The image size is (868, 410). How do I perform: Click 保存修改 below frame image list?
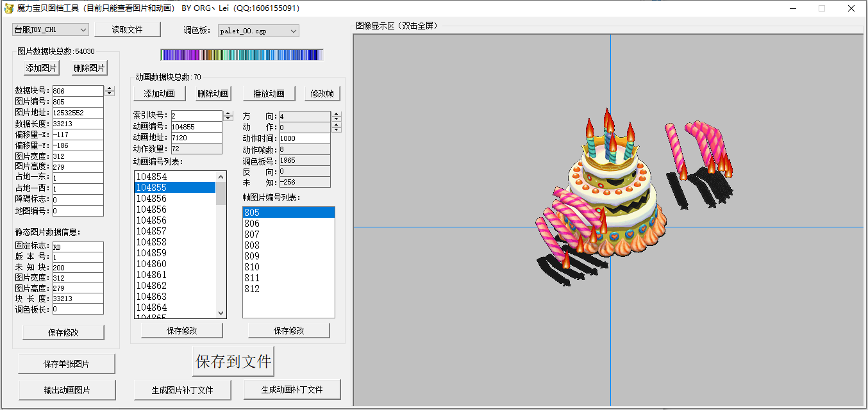289,331
